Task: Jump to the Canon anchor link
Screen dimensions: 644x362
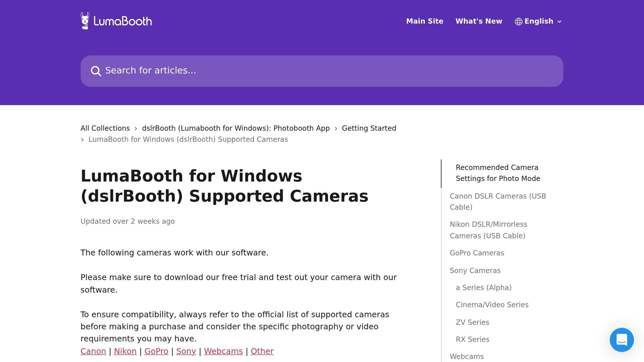Action: point(93,351)
